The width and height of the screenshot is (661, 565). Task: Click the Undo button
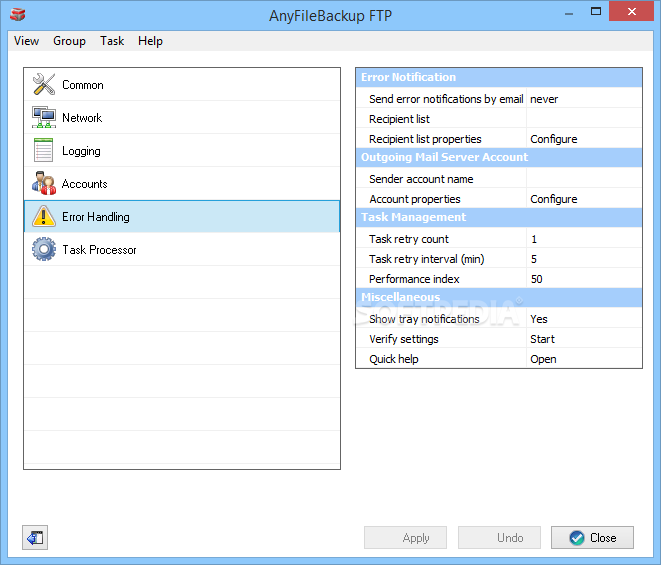499,538
